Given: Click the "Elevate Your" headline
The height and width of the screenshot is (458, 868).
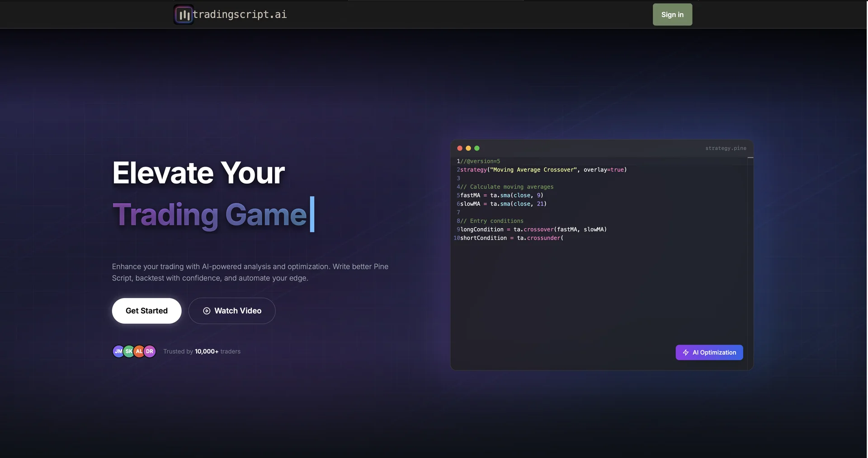Looking at the screenshot, I should point(198,173).
